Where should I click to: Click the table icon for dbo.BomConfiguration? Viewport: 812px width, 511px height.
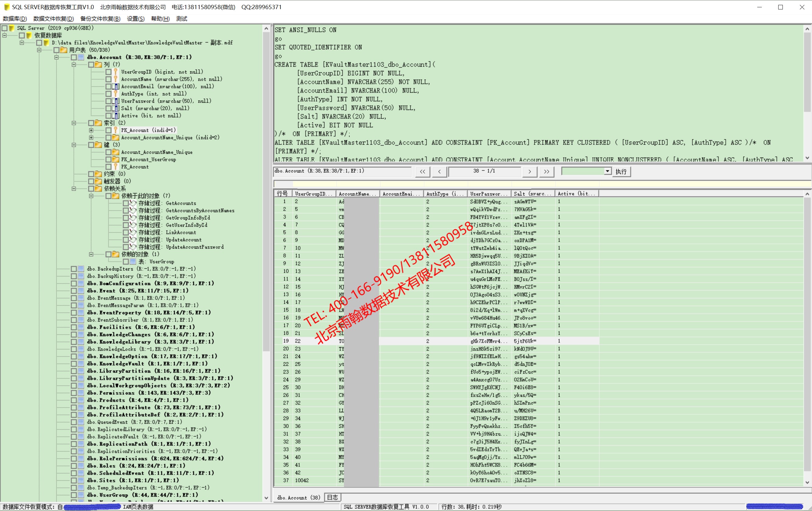[81, 284]
